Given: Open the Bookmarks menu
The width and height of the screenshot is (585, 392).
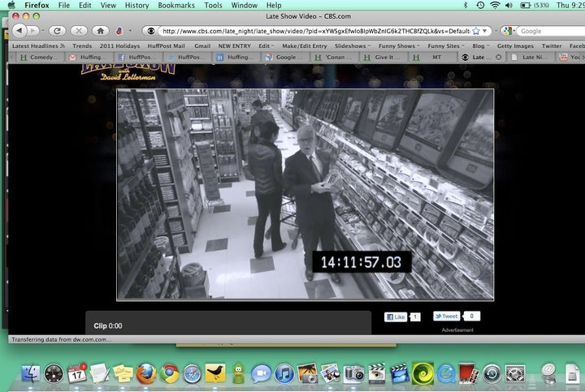Looking at the screenshot, I should pyautogui.click(x=176, y=5).
